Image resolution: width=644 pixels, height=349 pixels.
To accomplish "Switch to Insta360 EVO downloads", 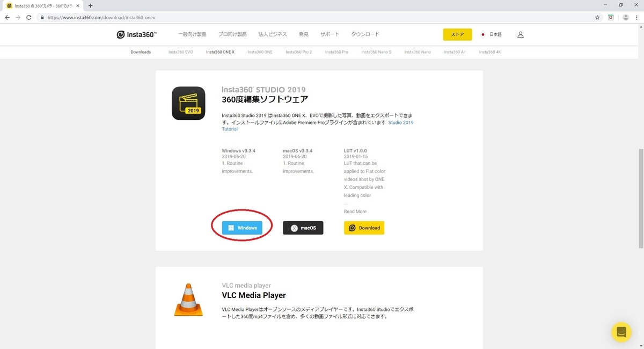I will tap(180, 52).
